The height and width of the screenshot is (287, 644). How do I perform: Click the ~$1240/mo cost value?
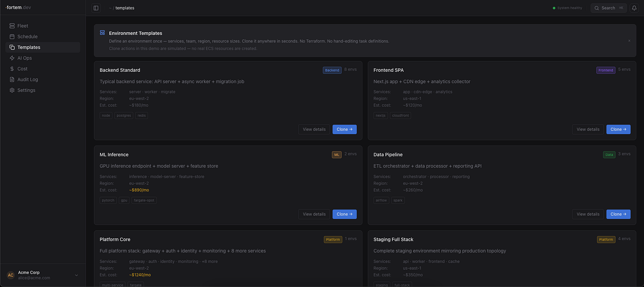[140, 275]
